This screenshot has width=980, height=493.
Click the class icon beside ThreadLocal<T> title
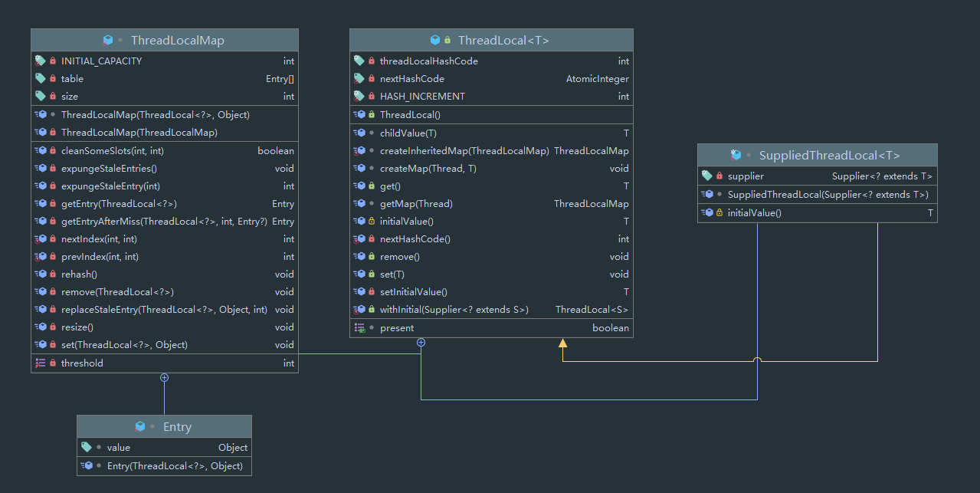(435, 41)
